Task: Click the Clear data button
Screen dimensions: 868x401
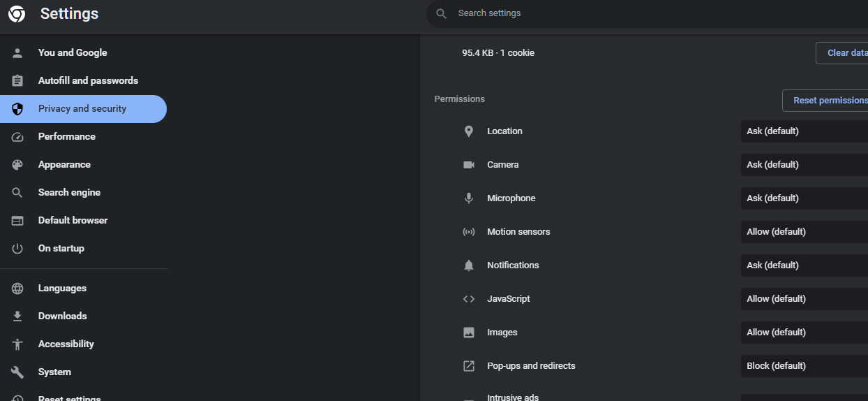Action: [845, 53]
